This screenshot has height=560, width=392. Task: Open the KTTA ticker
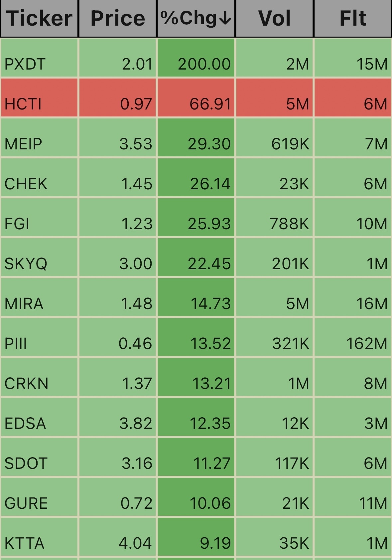[24, 543]
